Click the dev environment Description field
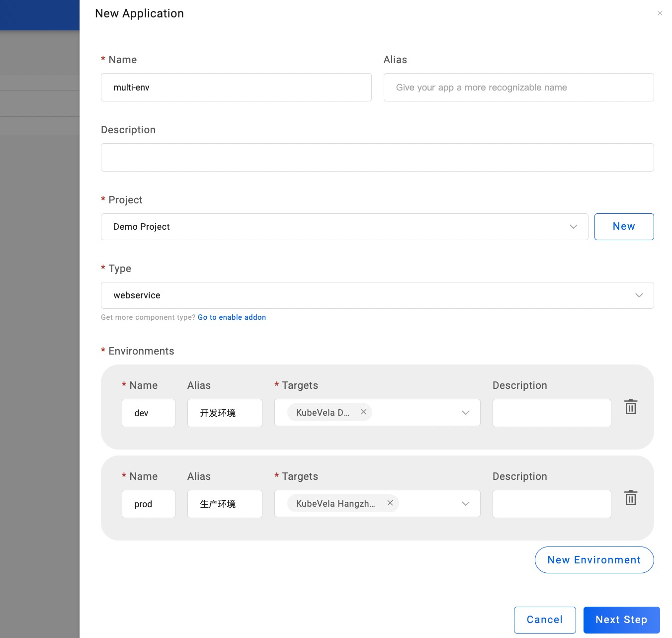This screenshot has height=638, width=672. click(551, 413)
